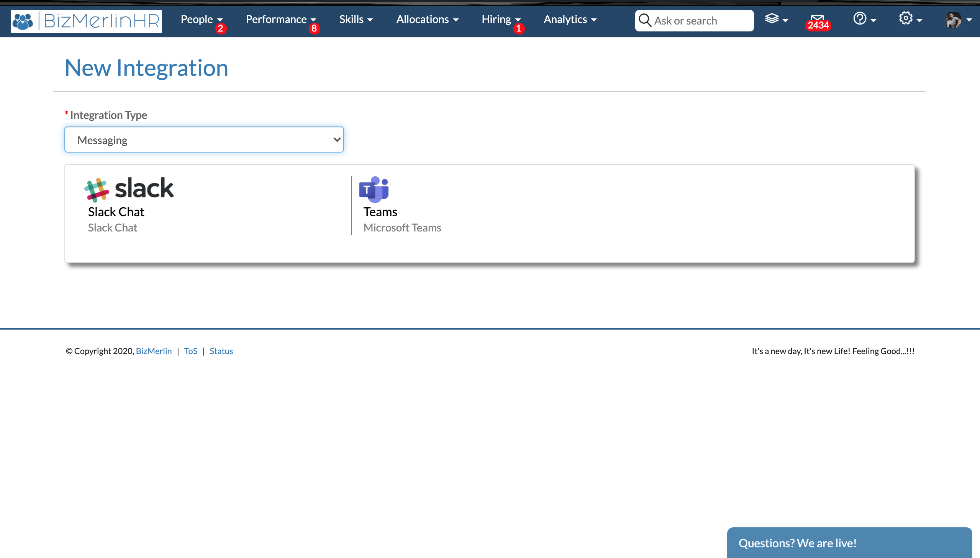The image size is (980, 558).
Task: Open the user profile avatar
Action: tap(953, 20)
